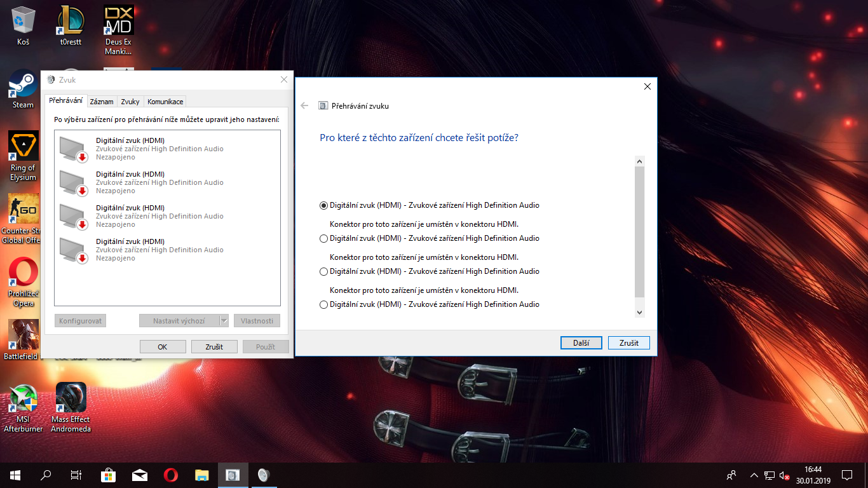Click the muted volume tray icon
868x488 pixels.
click(785, 475)
